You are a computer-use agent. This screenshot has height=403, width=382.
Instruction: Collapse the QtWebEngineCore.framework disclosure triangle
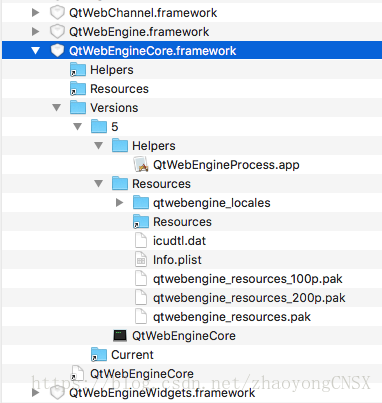coord(35,51)
